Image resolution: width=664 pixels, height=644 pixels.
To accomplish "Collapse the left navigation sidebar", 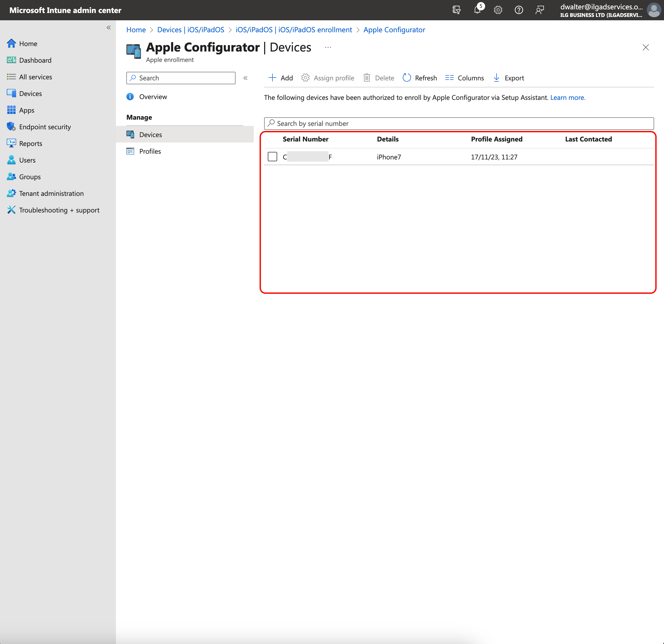I will tap(108, 28).
